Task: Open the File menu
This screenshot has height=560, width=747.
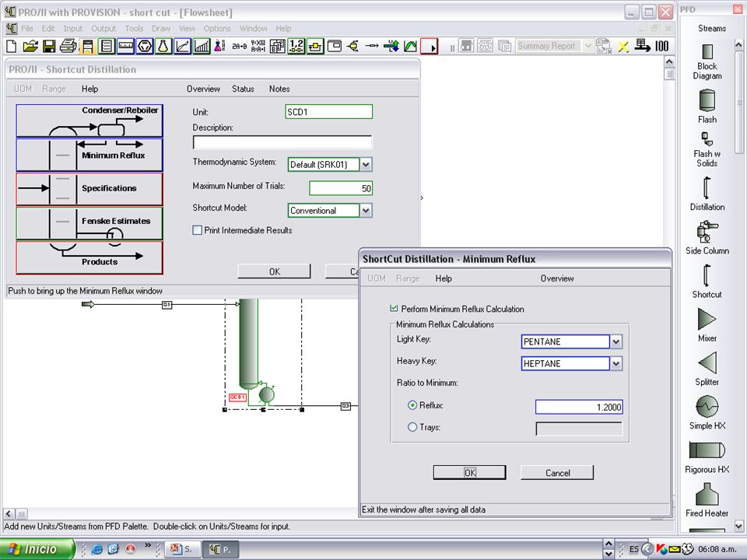Action: click(x=27, y=29)
